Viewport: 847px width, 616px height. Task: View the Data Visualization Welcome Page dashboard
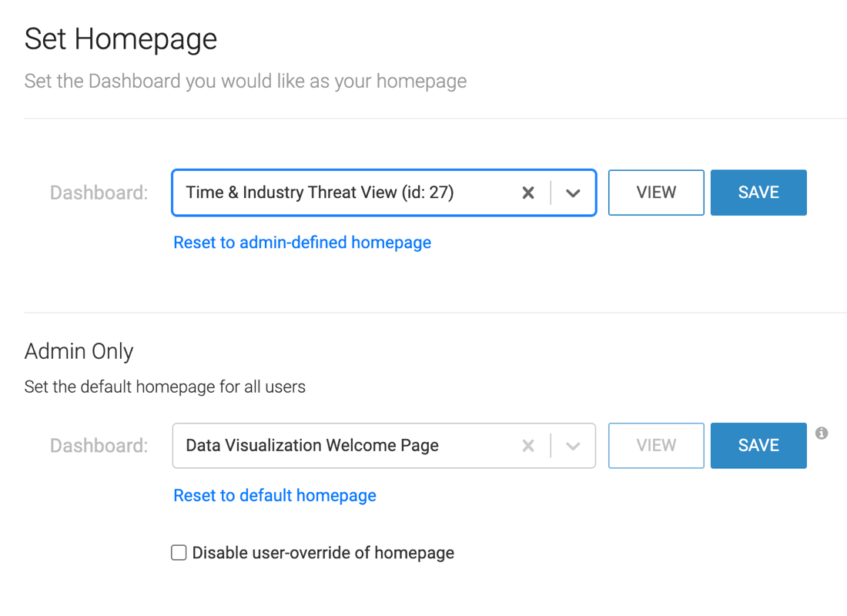[x=656, y=446]
